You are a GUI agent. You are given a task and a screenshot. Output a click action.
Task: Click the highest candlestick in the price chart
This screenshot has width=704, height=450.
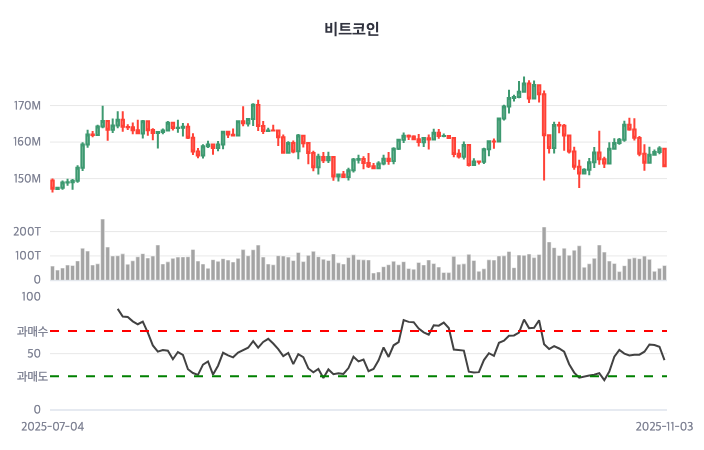coord(523,87)
